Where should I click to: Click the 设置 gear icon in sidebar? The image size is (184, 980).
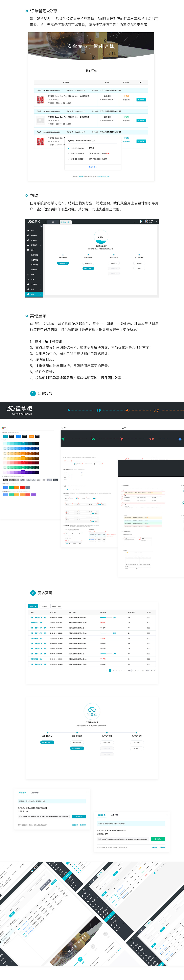pyautogui.click(x=28, y=289)
